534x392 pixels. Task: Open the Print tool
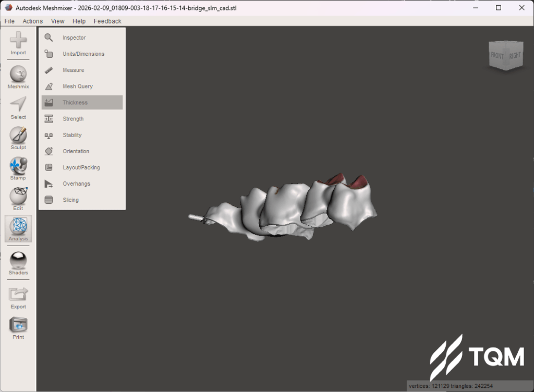coord(18,326)
